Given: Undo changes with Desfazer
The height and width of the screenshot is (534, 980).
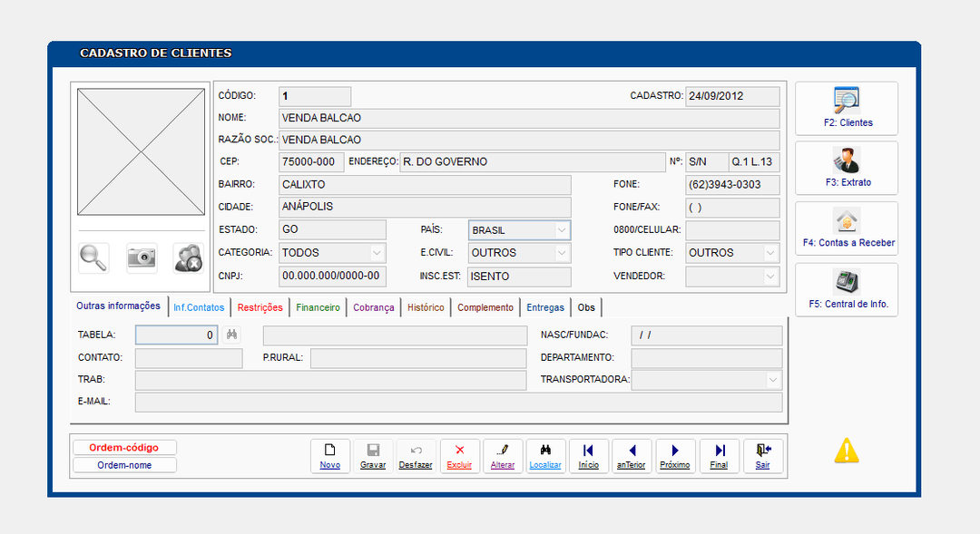Looking at the screenshot, I should click(x=416, y=457).
